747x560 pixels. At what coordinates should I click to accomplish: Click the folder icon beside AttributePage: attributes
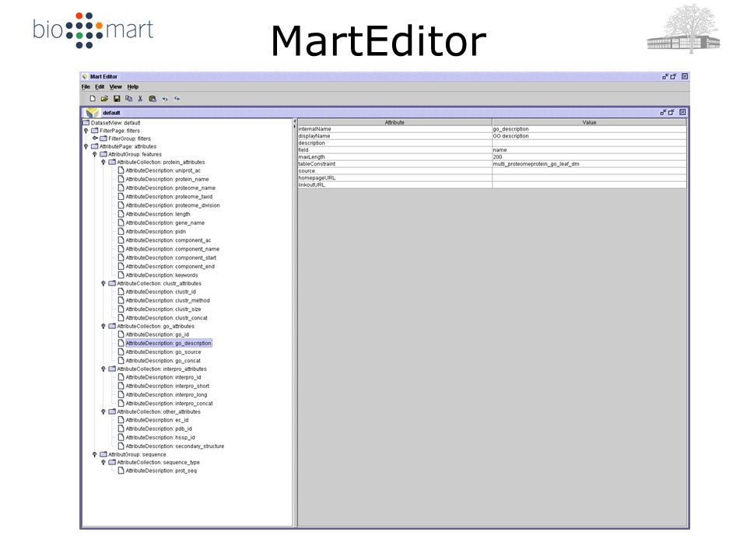(95, 146)
